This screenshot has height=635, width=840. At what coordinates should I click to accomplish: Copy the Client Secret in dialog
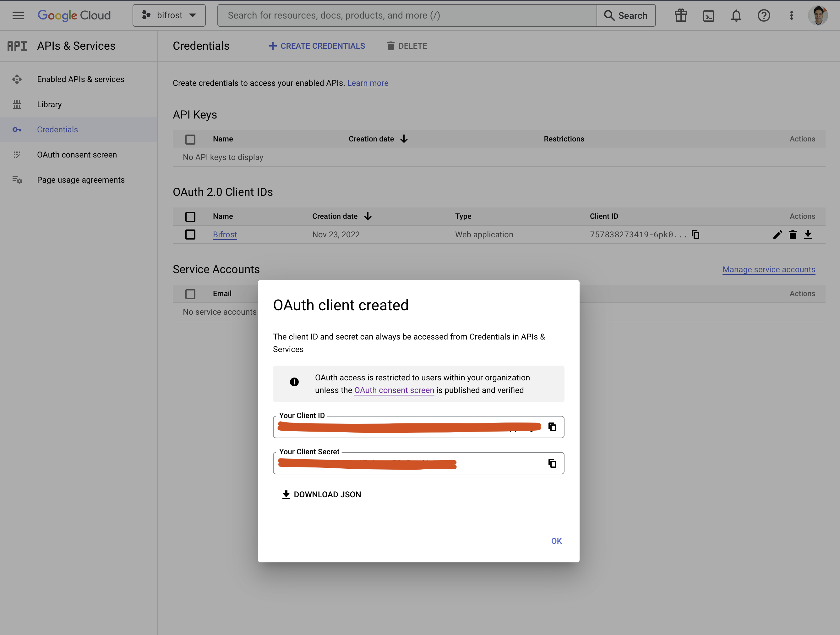point(552,463)
